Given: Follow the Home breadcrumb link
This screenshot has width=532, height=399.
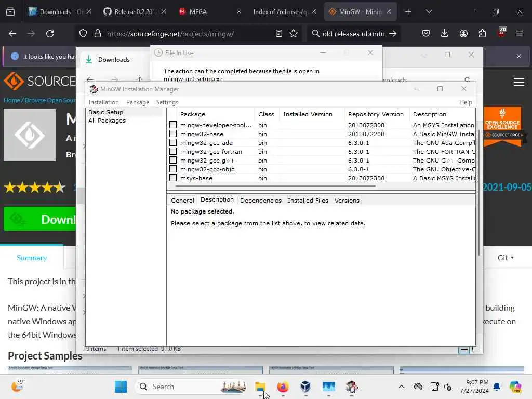Looking at the screenshot, I should tap(11, 100).
